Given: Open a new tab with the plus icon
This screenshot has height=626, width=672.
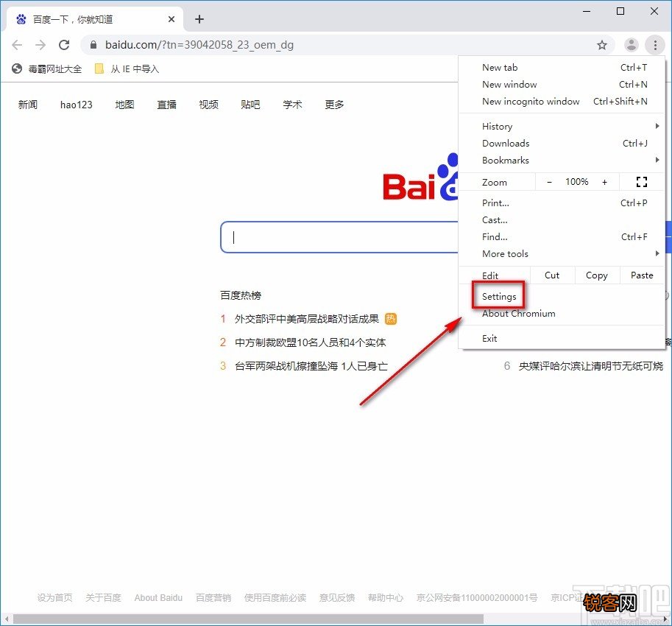Looking at the screenshot, I should pyautogui.click(x=199, y=19).
